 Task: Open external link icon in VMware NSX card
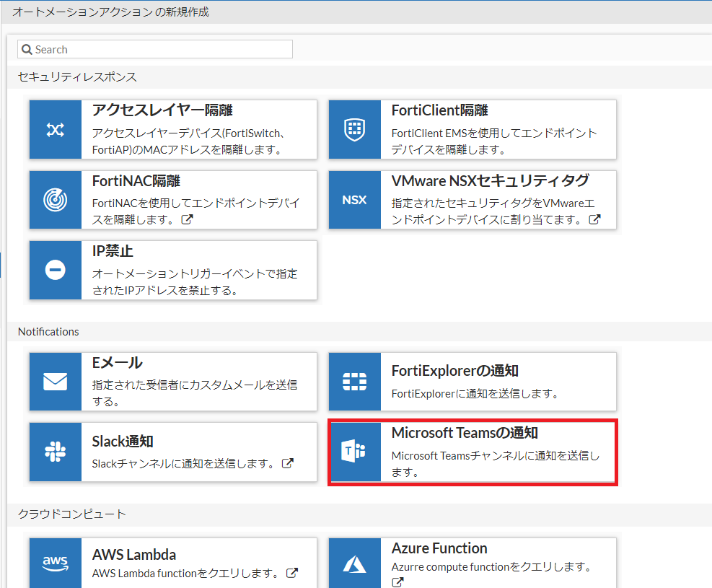click(x=595, y=220)
